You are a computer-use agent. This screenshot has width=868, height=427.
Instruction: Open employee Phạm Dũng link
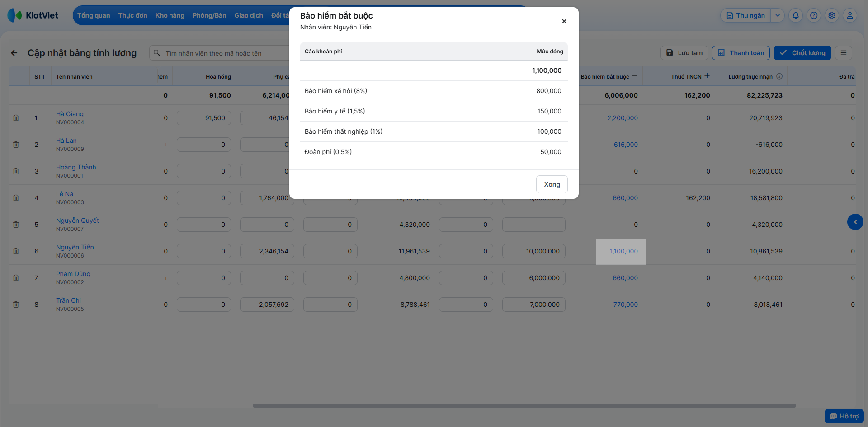pyautogui.click(x=73, y=274)
